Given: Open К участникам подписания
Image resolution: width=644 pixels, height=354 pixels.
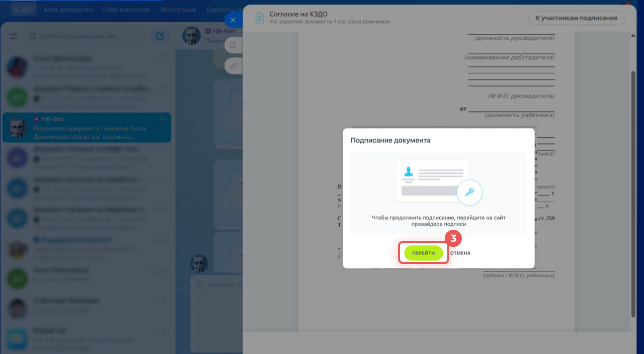Looking at the screenshot, I should 577,18.
